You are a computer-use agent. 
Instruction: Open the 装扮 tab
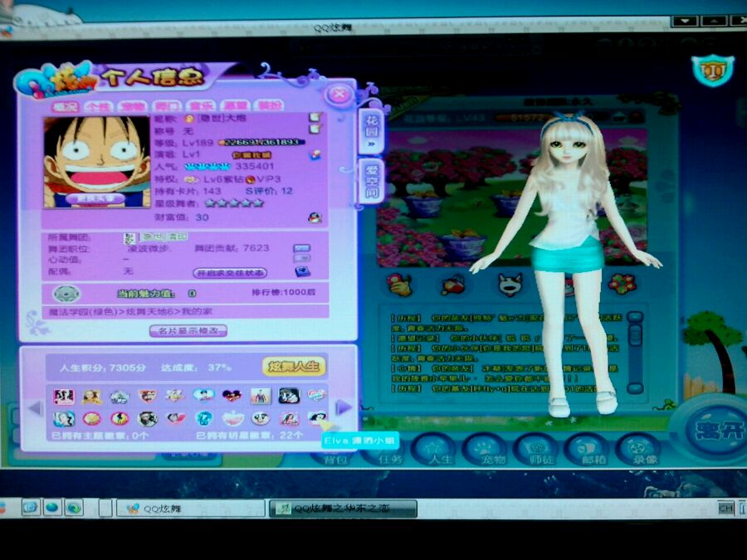269,105
